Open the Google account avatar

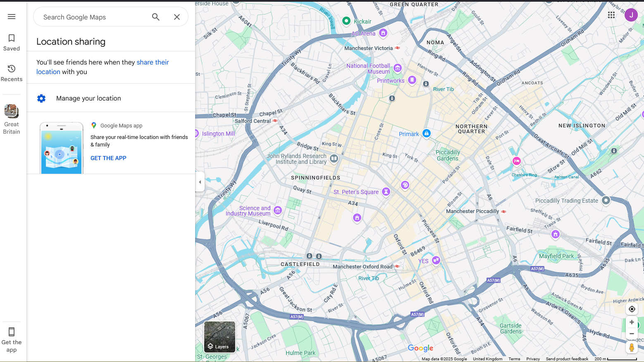(631, 15)
